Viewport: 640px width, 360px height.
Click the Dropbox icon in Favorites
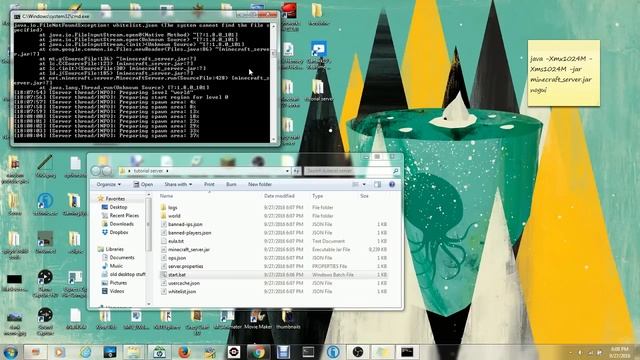[x=105, y=232]
